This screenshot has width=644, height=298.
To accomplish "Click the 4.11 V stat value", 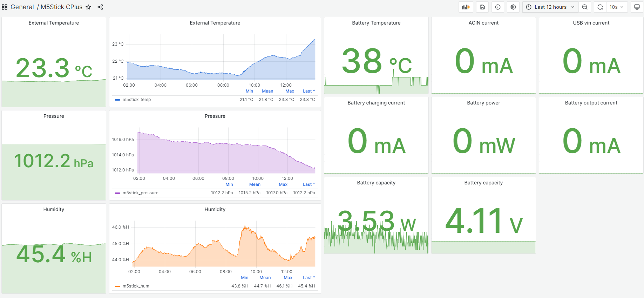I will pos(484,221).
